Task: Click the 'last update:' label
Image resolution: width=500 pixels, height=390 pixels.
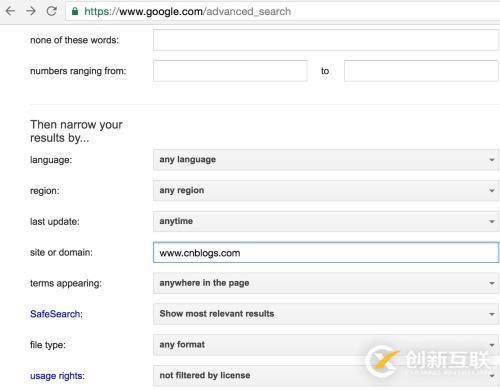Action: (x=55, y=222)
